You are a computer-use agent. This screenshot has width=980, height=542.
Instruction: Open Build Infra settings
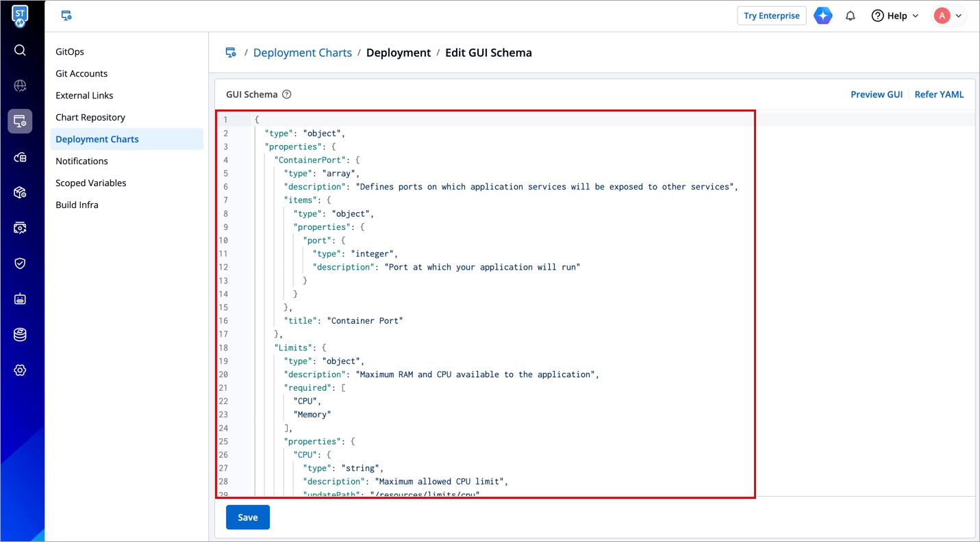click(x=77, y=205)
